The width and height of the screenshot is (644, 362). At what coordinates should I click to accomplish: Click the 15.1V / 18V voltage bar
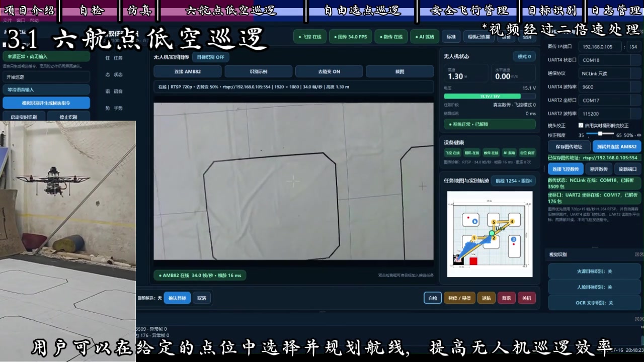pyautogui.click(x=490, y=96)
